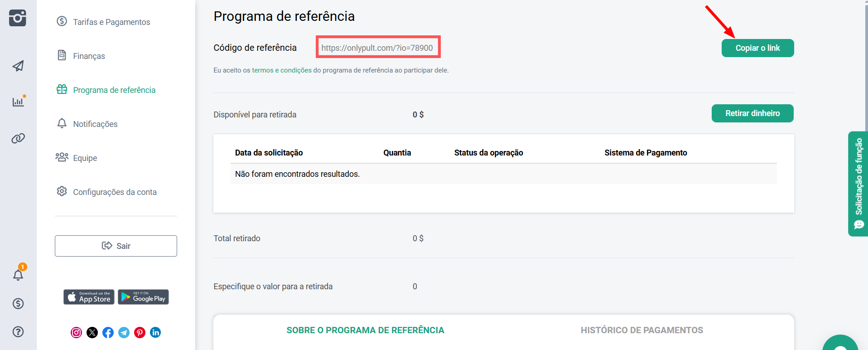
Task: Select Sobre o Programa de Referência tab
Action: (x=365, y=331)
